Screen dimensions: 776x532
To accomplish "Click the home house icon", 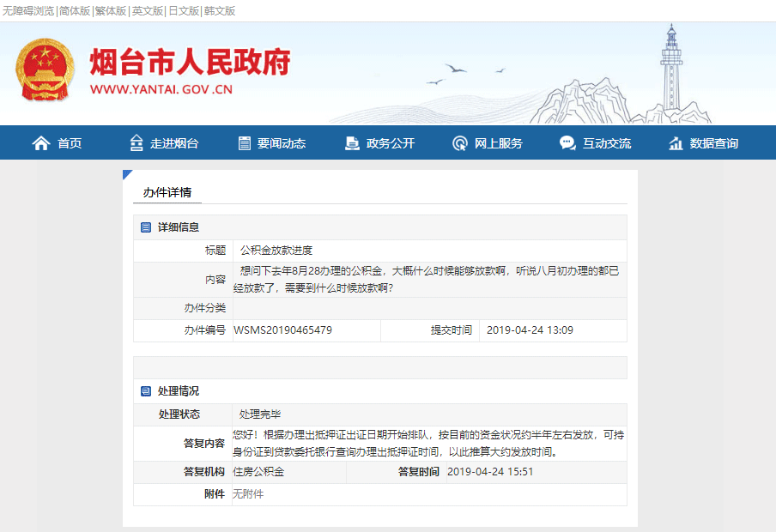I will (x=41, y=143).
